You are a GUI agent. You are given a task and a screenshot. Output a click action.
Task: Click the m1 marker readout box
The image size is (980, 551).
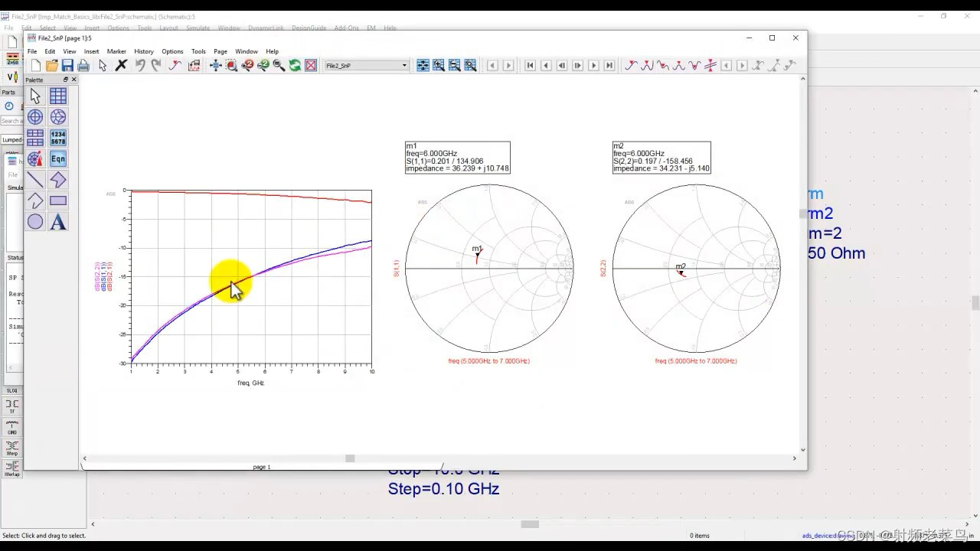pyautogui.click(x=458, y=157)
